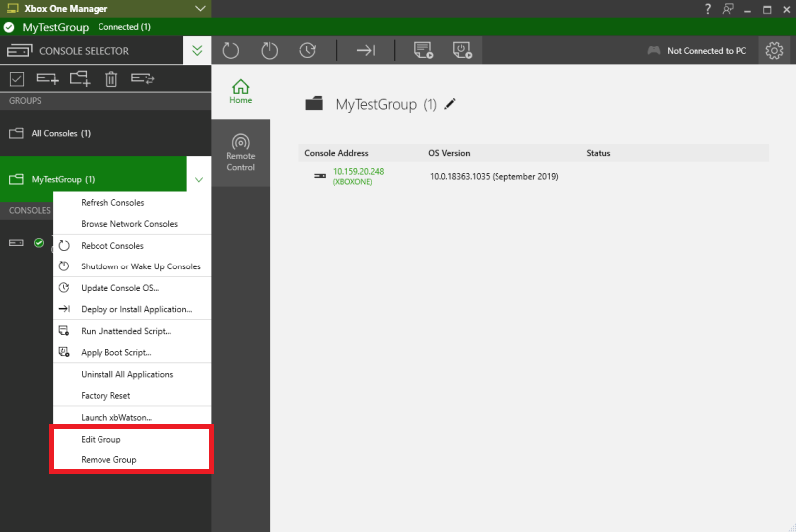Click the OS Version column header
Viewport: 796px width, 532px height.
[x=449, y=153]
